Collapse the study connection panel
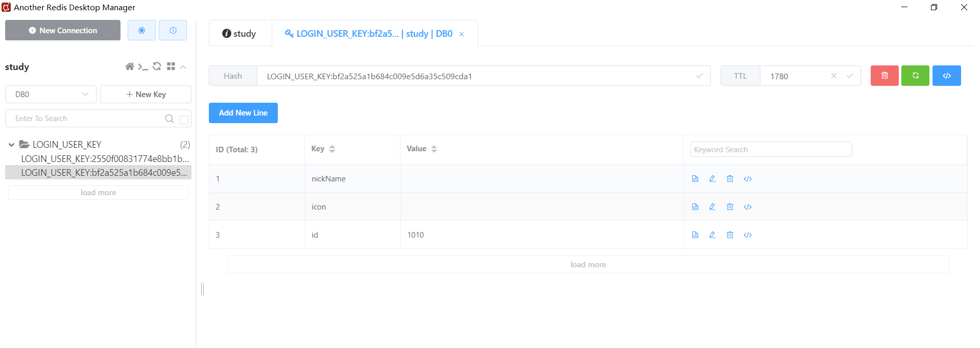 coord(183,67)
